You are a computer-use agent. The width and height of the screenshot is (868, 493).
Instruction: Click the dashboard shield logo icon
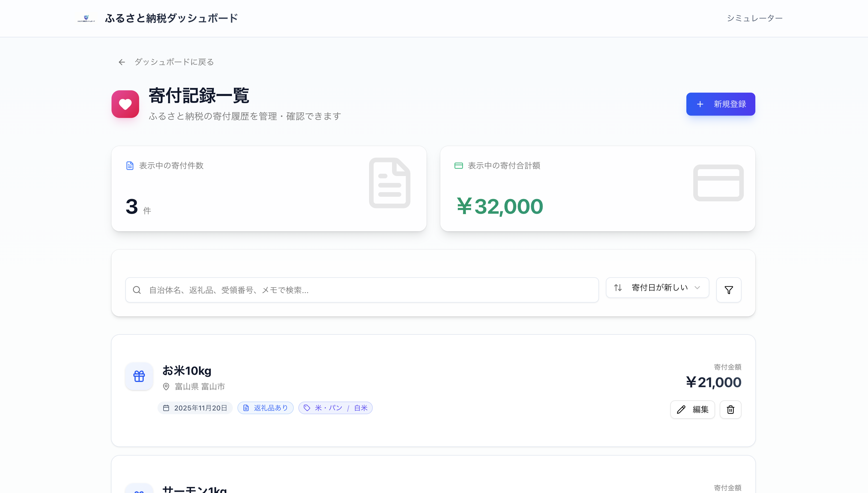tap(86, 18)
